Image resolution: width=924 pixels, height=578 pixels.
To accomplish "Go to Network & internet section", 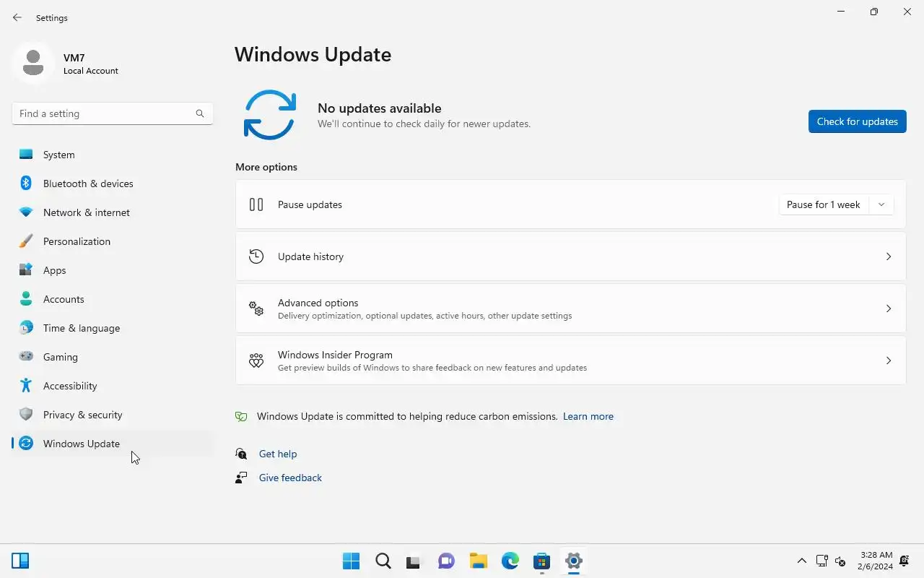I will pyautogui.click(x=112, y=212).
